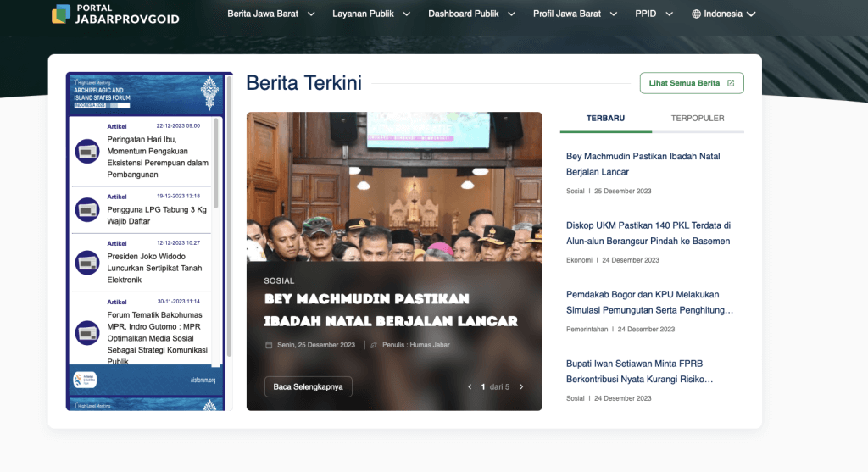Open article icon for Pengguna LPG Tabung
Image resolution: width=868 pixels, height=472 pixels.
[x=87, y=209]
